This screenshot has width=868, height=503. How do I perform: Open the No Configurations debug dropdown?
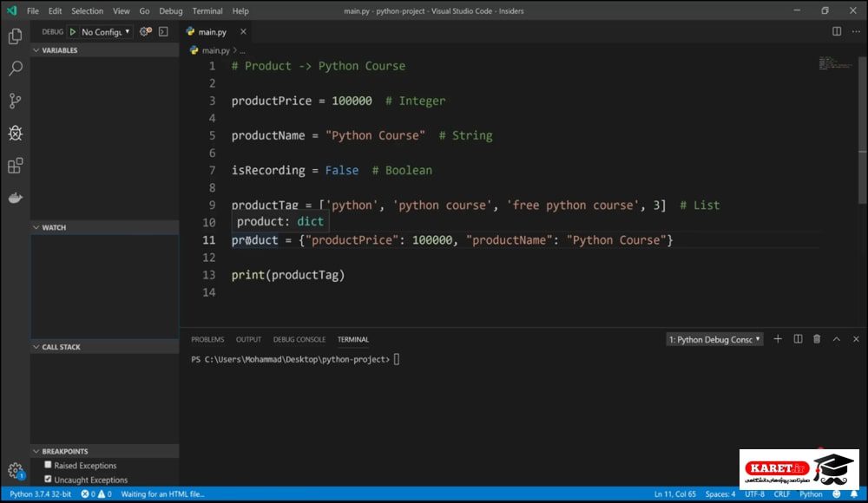106,32
